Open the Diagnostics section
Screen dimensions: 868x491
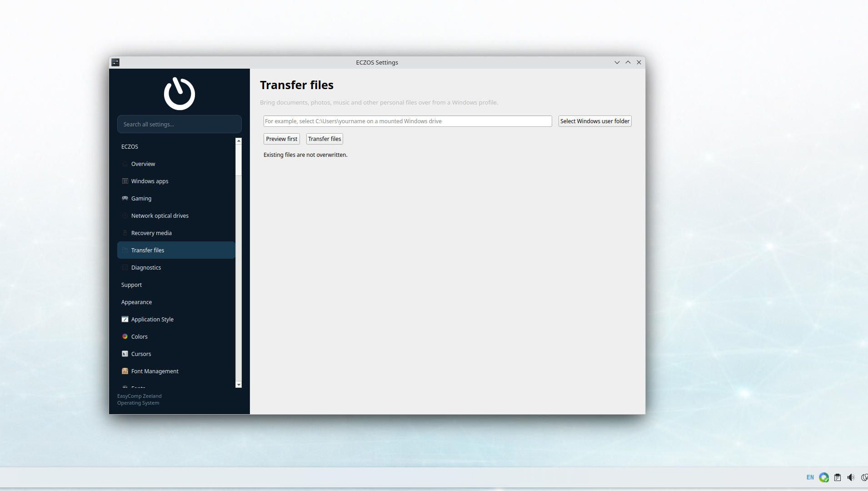click(x=176, y=267)
